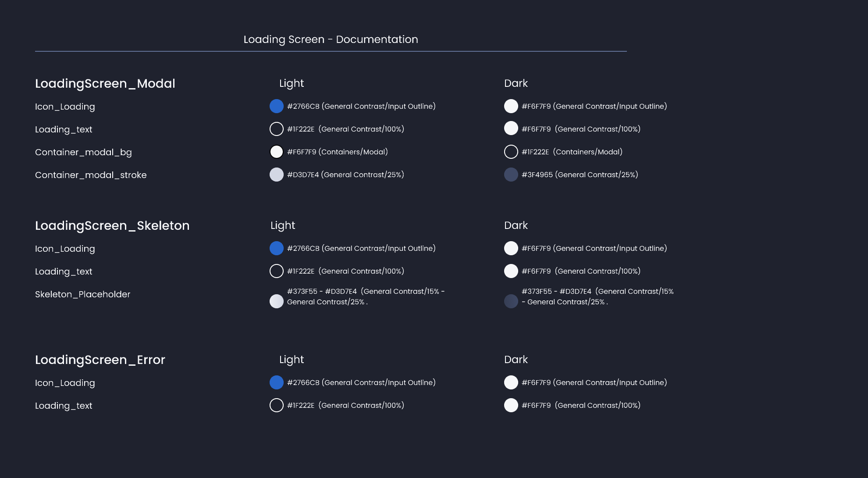The width and height of the screenshot is (868, 478).
Task: Click the Dark column header of LoadingScreen_Error
Action: coord(516,360)
